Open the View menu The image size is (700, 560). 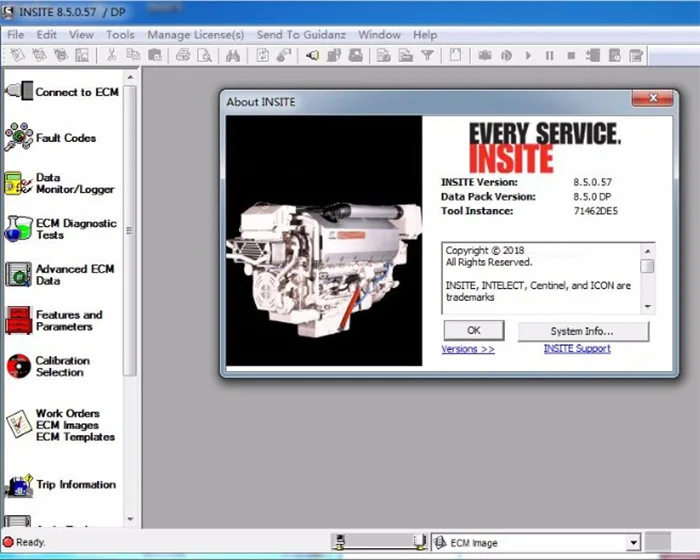tap(81, 35)
